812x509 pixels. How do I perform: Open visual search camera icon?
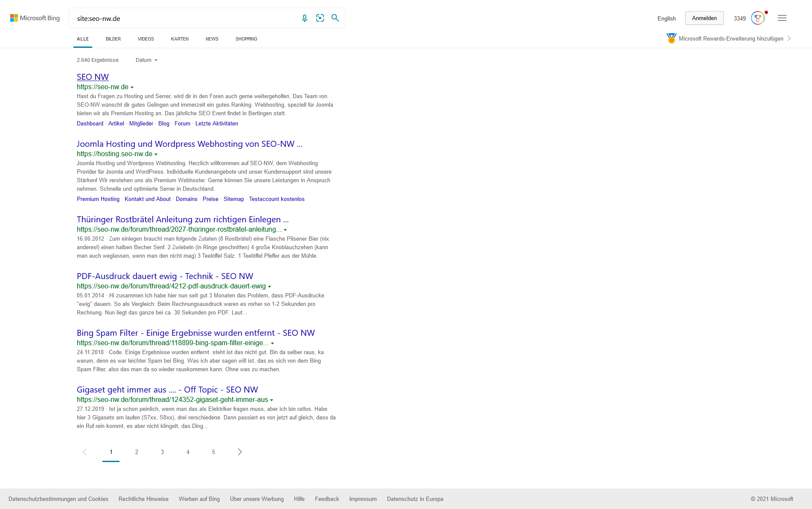click(x=320, y=18)
